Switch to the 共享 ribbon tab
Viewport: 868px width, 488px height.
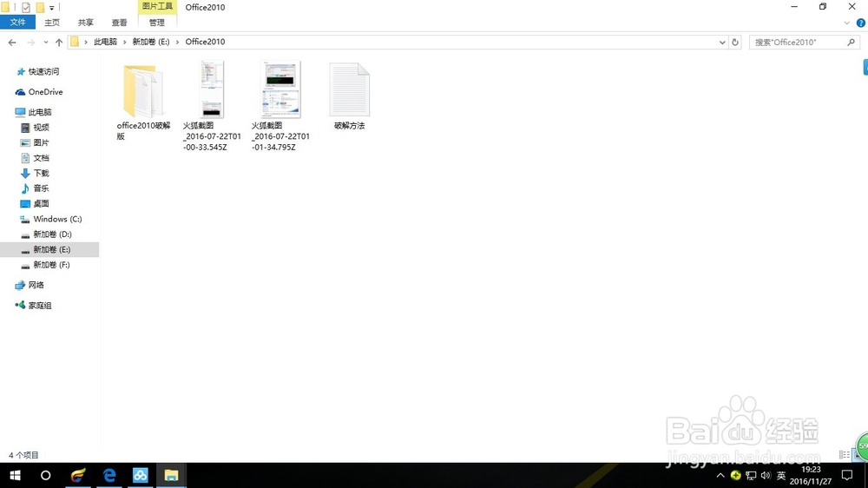coord(85,23)
